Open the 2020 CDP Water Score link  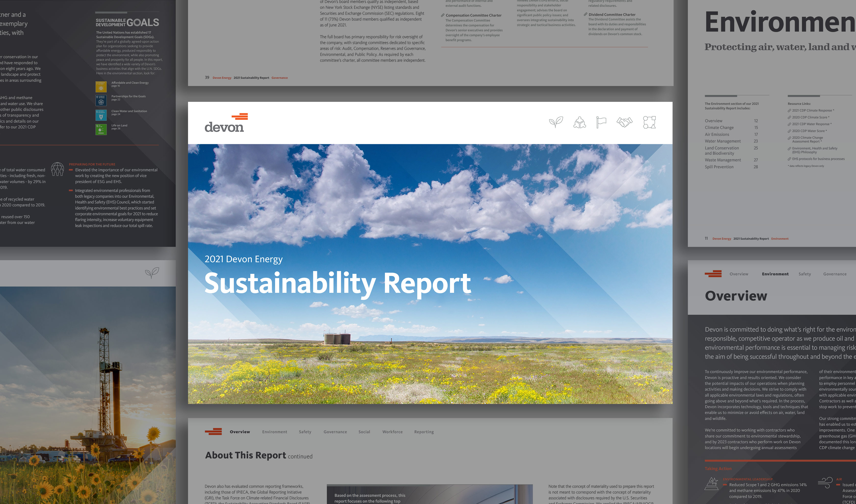pyautogui.click(x=809, y=131)
